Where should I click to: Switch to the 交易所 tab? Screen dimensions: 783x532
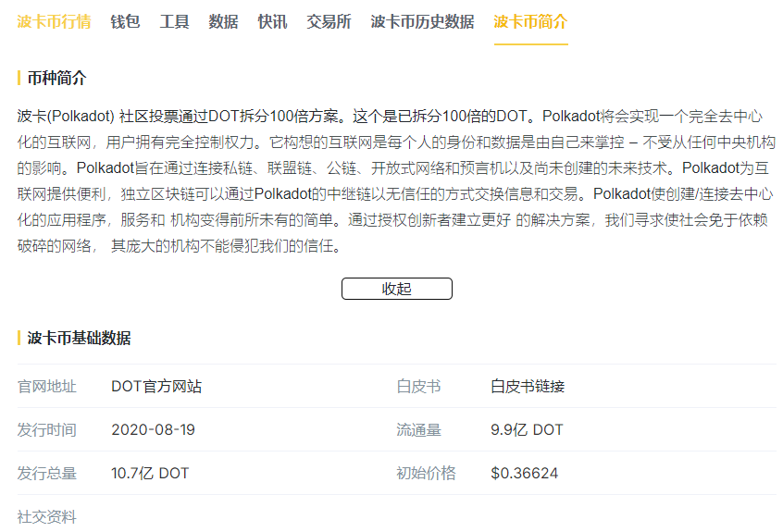(x=329, y=22)
